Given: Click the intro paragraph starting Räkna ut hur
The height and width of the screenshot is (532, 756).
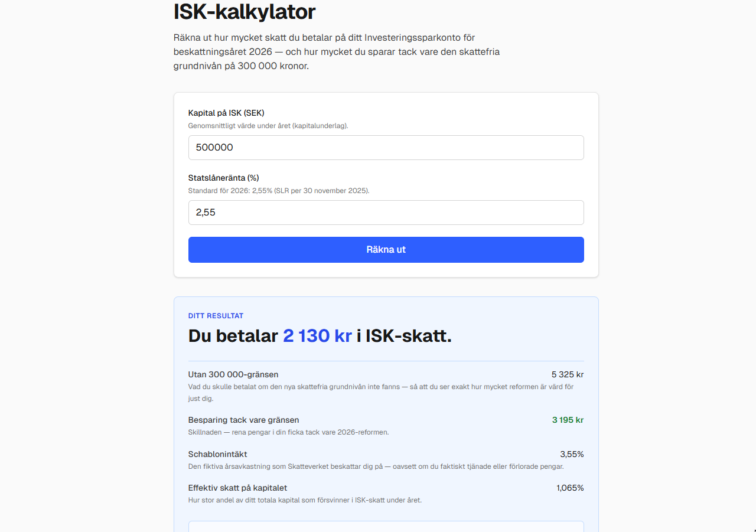Looking at the screenshot, I should (x=337, y=52).
